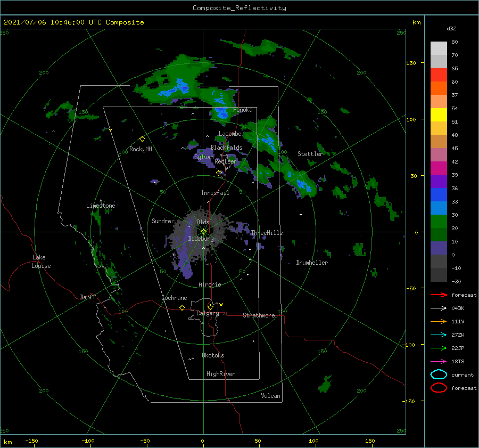Click the magenta 18TS arrow icon

point(439,362)
